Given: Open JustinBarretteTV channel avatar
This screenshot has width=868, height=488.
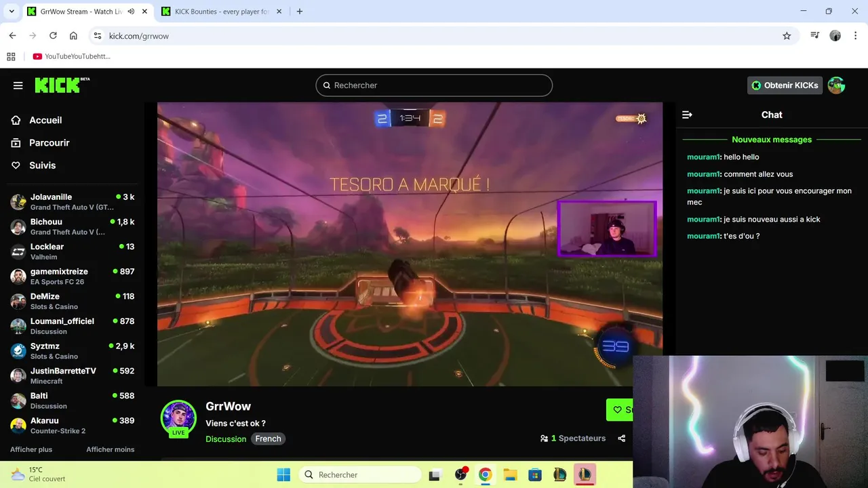Looking at the screenshot, I should coord(18,375).
